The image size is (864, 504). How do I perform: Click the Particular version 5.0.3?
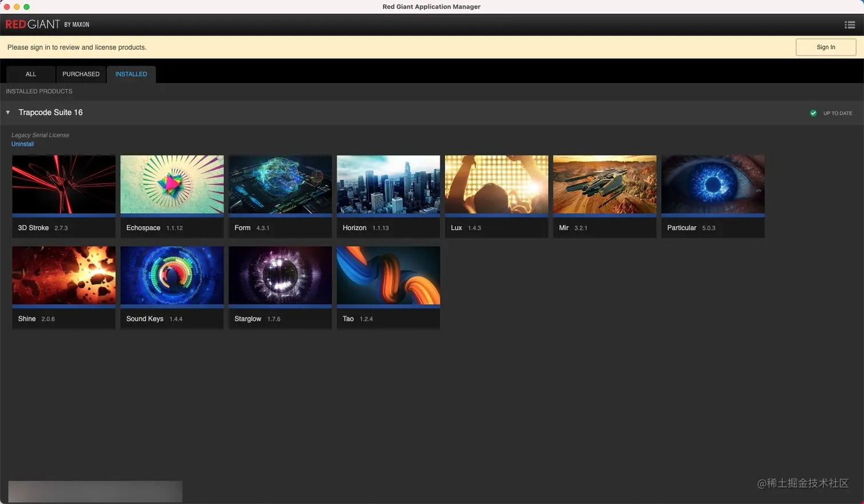pyautogui.click(x=709, y=228)
